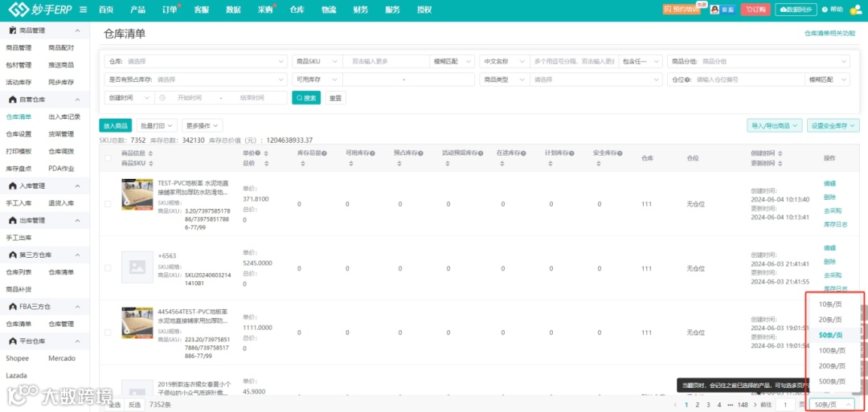Open the 是否有预占库存 dropdown
This screenshot has width=868, height=412.
click(x=196, y=80)
